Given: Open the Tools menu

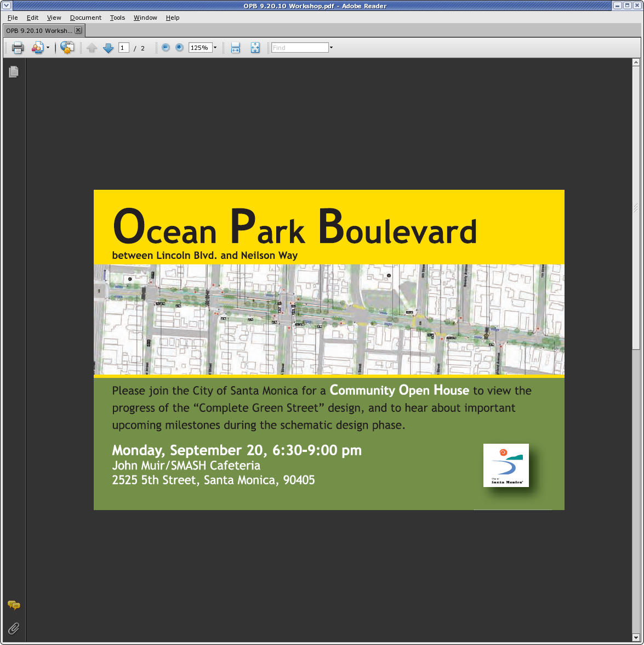Looking at the screenshot, I should tap(117, 18).
